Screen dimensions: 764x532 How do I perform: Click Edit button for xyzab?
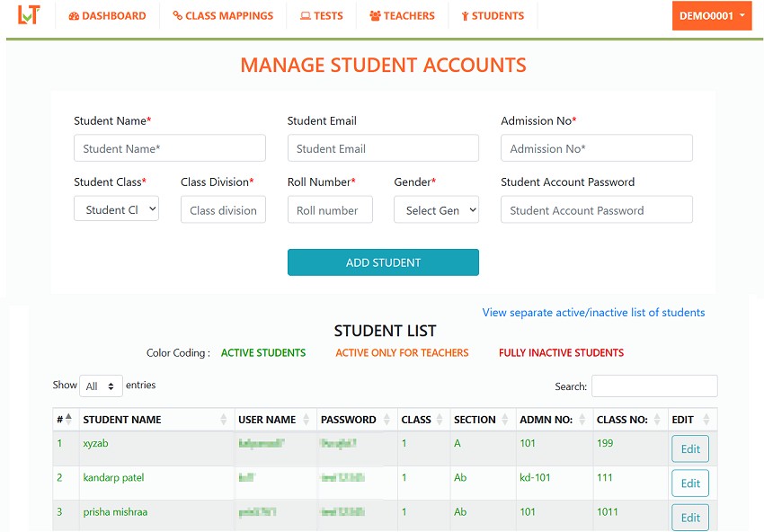tap(689, 448)
